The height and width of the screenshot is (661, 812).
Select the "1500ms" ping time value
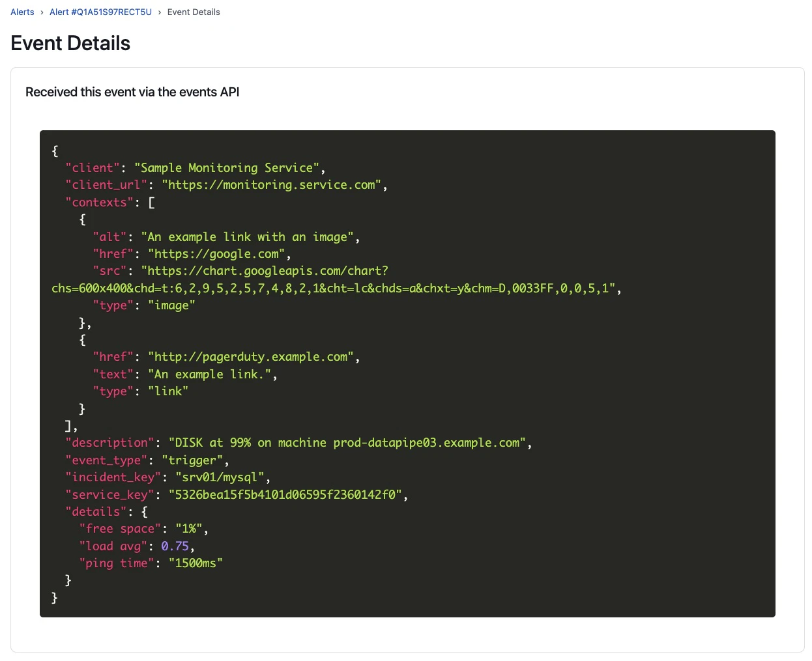click(196, 563)
